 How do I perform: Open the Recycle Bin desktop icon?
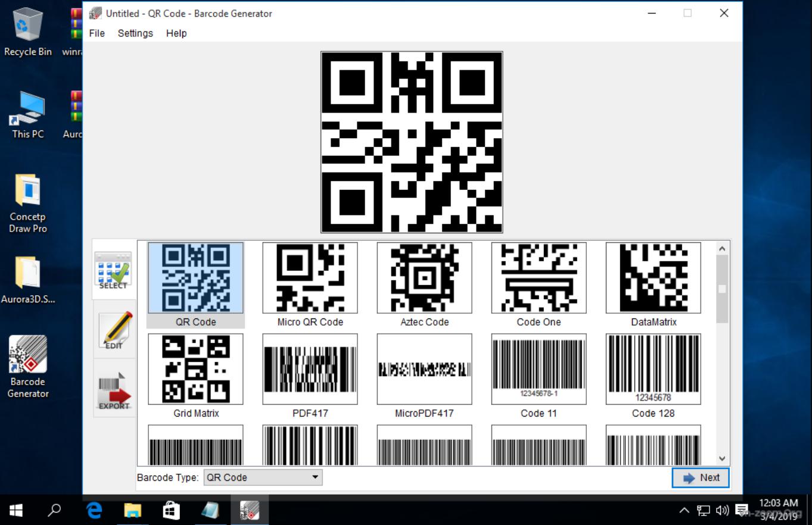[27, 33]
